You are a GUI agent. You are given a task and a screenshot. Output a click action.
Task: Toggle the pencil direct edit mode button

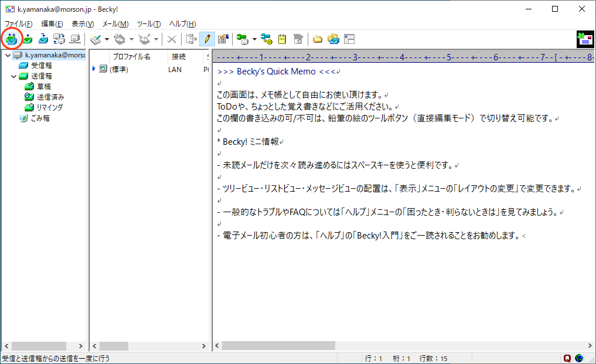pyautogui.click(x=207, y=39)
